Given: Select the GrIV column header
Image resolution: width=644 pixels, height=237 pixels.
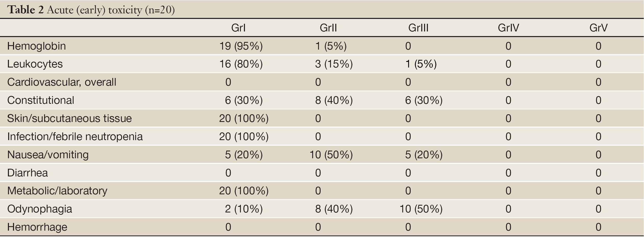Looking at the screenshot, I should [x=508, y=28].
